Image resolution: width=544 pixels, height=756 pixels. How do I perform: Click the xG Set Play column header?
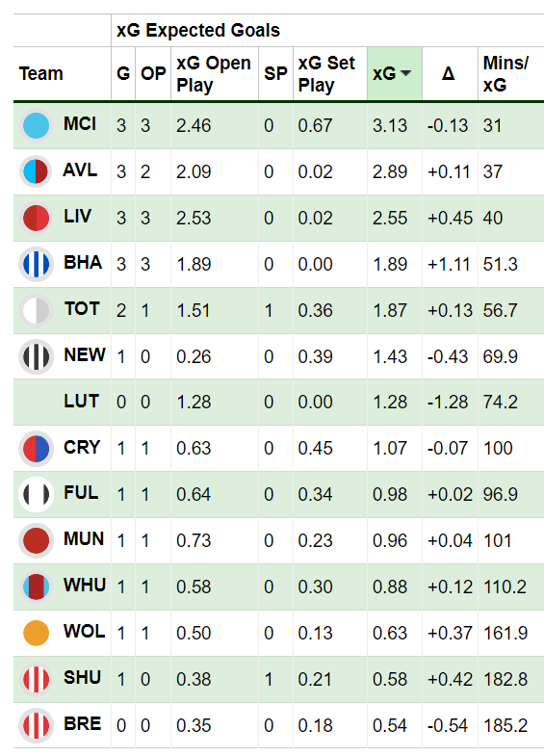point(326,74)
